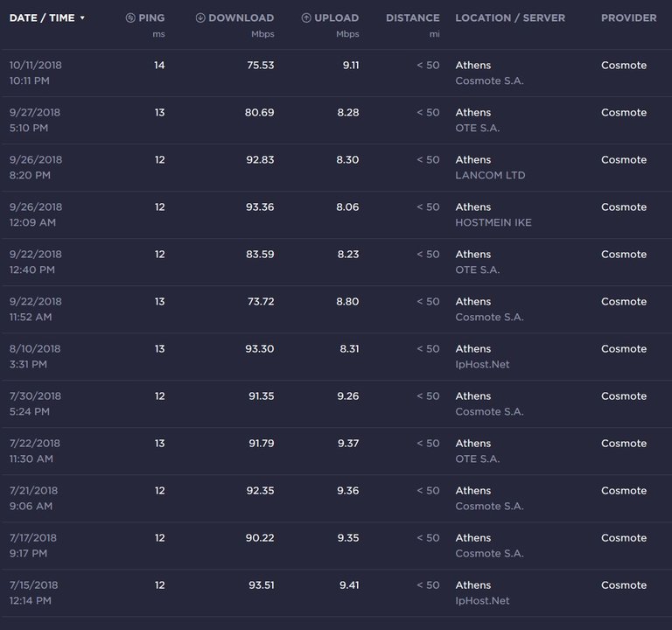672x630 pixels.
Task: Click download value 83.59
Action: pos(260,254)
